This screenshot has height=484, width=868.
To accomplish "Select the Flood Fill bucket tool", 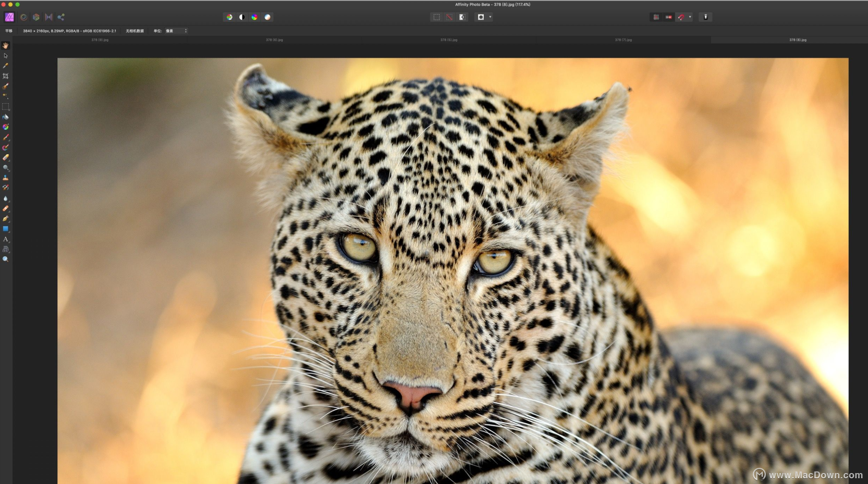I will [6, 117].
